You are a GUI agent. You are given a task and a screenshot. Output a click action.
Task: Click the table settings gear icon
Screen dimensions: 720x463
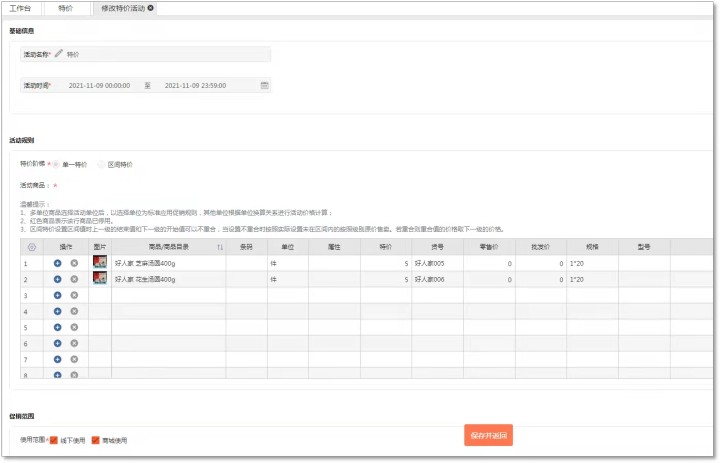point(31,246)
